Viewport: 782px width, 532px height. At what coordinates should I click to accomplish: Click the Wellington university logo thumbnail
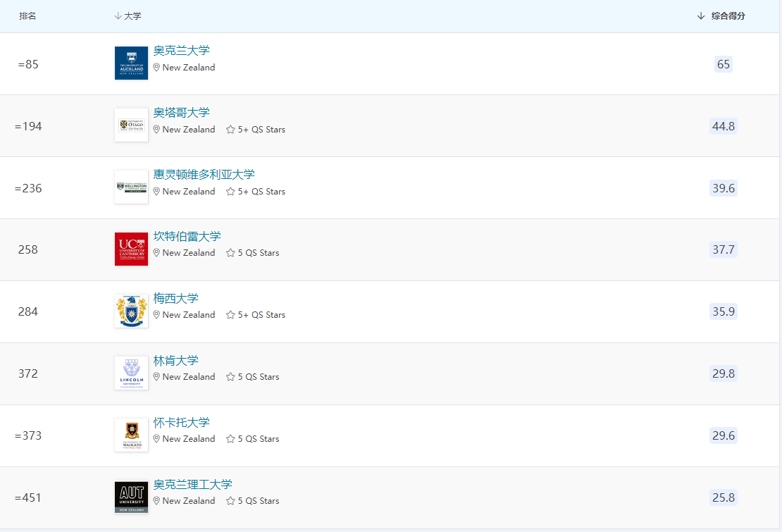tap(131, 187)
